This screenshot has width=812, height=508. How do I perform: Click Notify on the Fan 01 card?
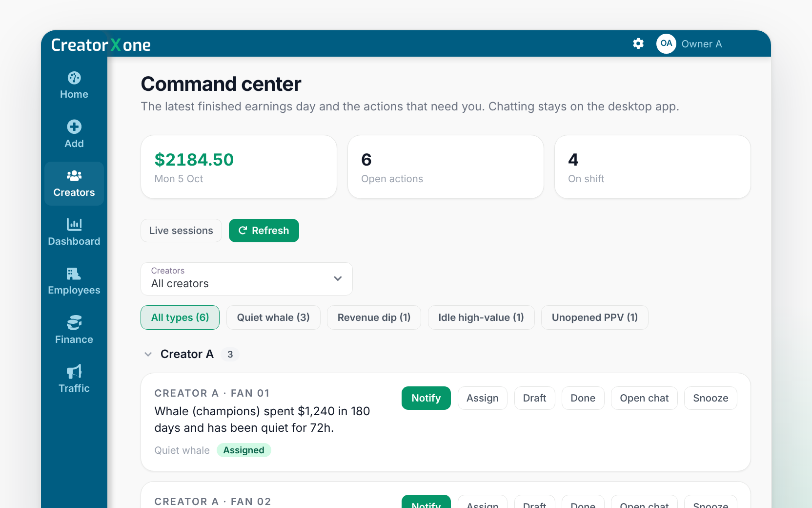click(x=426, y=398)
